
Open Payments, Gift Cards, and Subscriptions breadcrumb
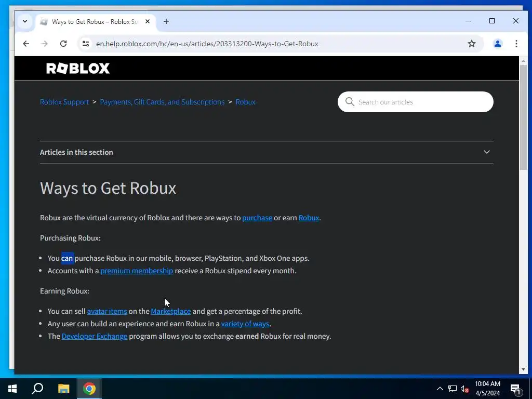(162, 102)
